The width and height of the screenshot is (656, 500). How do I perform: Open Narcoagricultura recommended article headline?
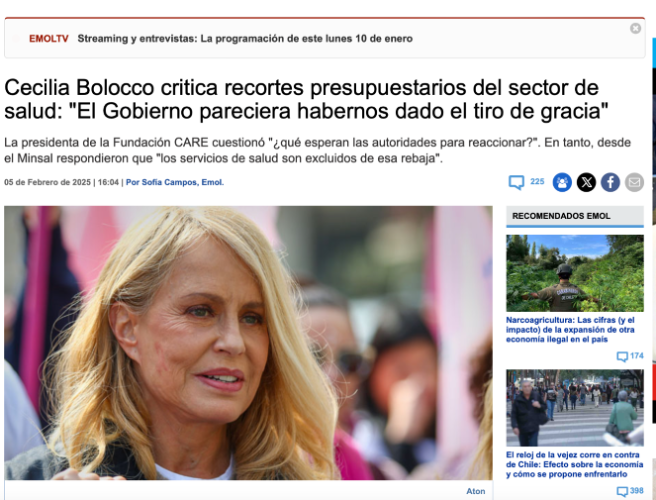click(570, 330)
